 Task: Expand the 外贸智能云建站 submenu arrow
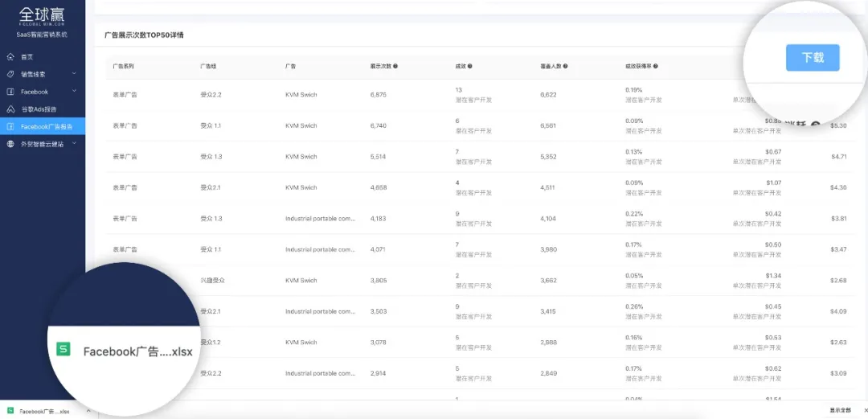(x=74, y=144)
